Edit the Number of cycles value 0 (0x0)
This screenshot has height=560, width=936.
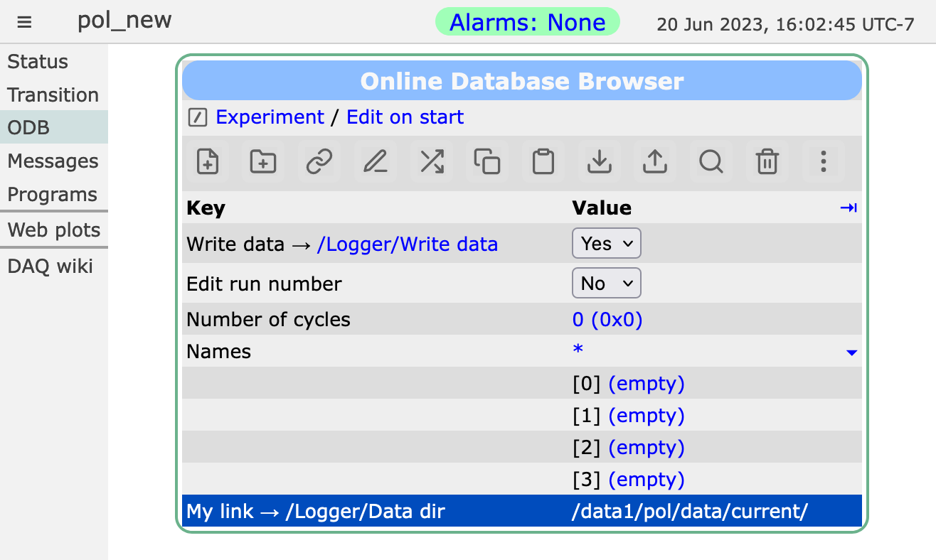(607, 319)
